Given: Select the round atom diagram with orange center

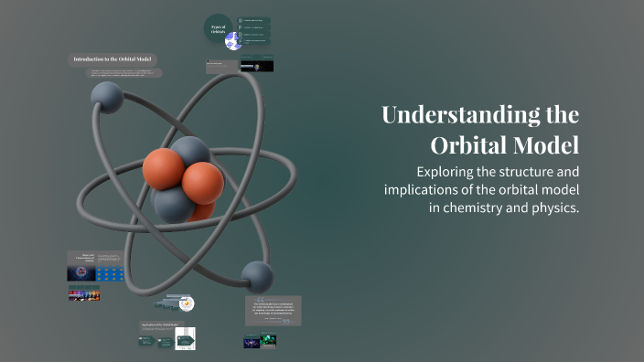Looking at the screenshot, I should point(187,303).
